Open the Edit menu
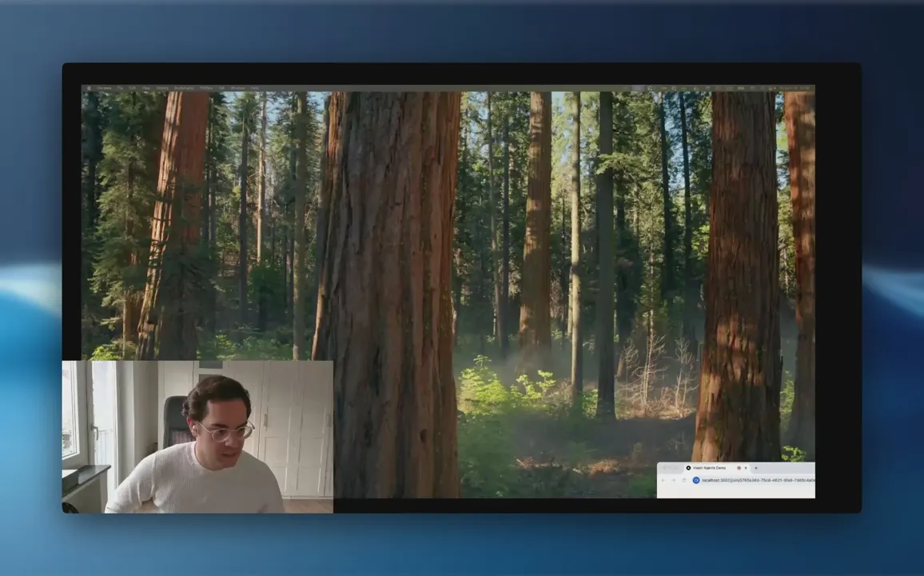The width and height of the screenshot is (924, 576). [x=132, y=89]
